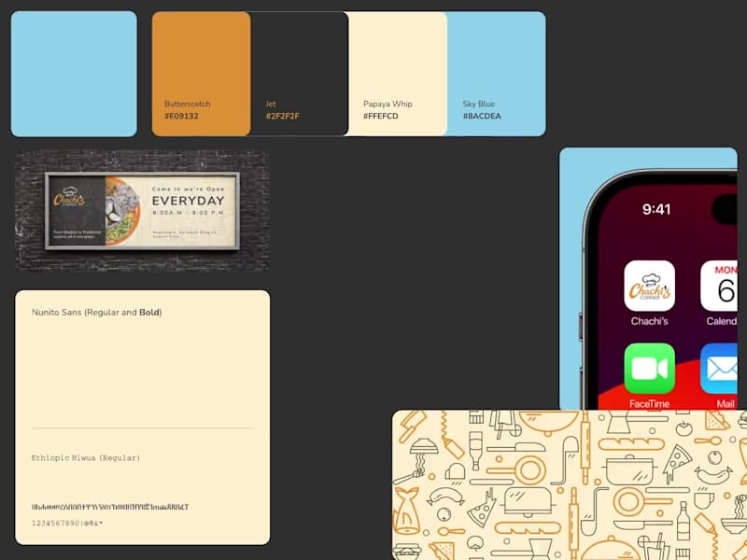Open the Chachi's billboard signage mockup
747x560 pixels.
pos(143,211)
